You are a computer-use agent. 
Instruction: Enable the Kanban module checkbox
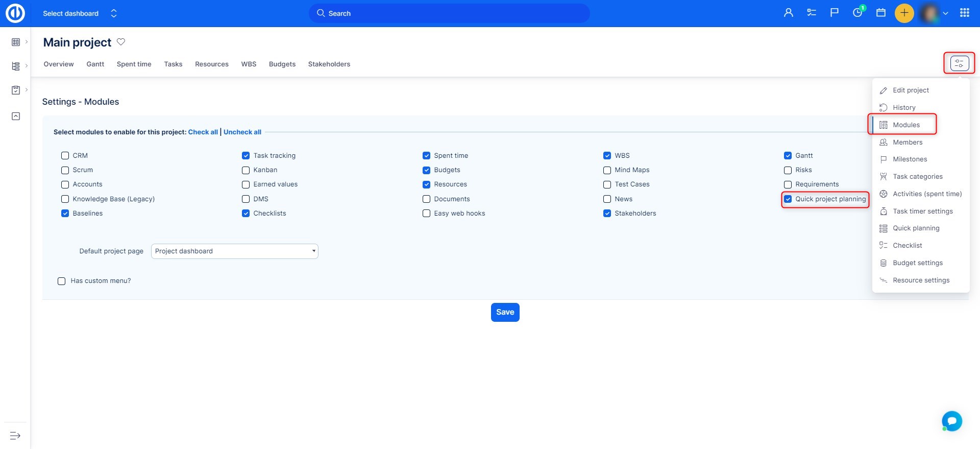click(246, 170)
